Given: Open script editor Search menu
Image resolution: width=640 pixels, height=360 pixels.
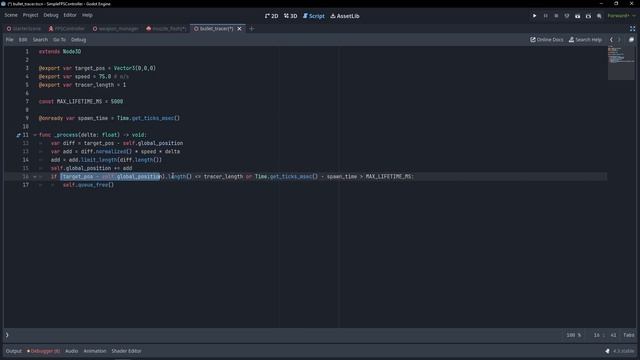Looking at the screenshot, I should coord(40,40).
